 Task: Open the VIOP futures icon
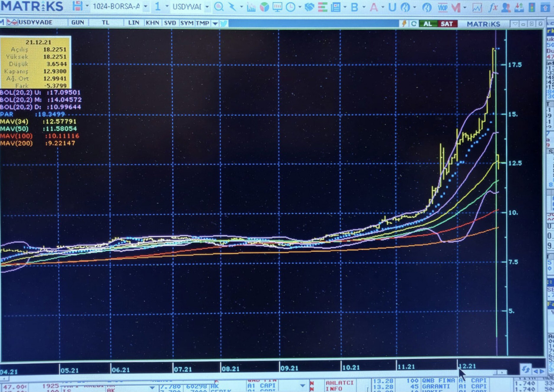[x=442, y=7]
